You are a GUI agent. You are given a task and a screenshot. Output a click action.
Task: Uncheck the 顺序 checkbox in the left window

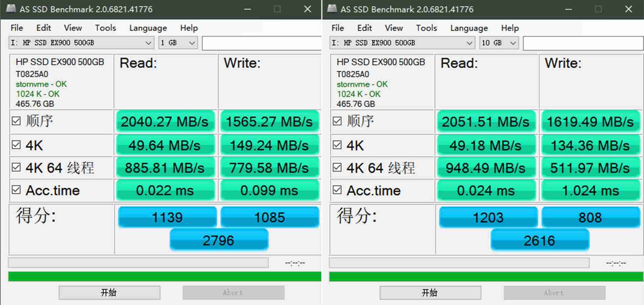click(16, 121)
